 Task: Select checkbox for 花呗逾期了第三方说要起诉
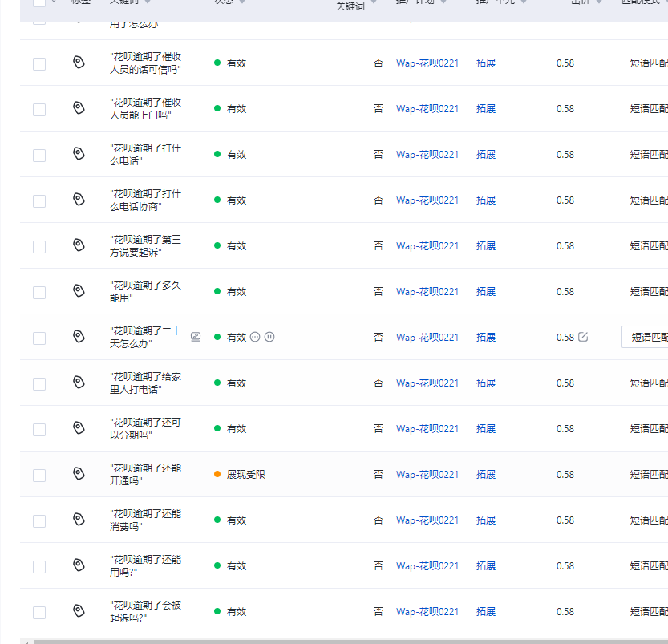coord(39,246)
